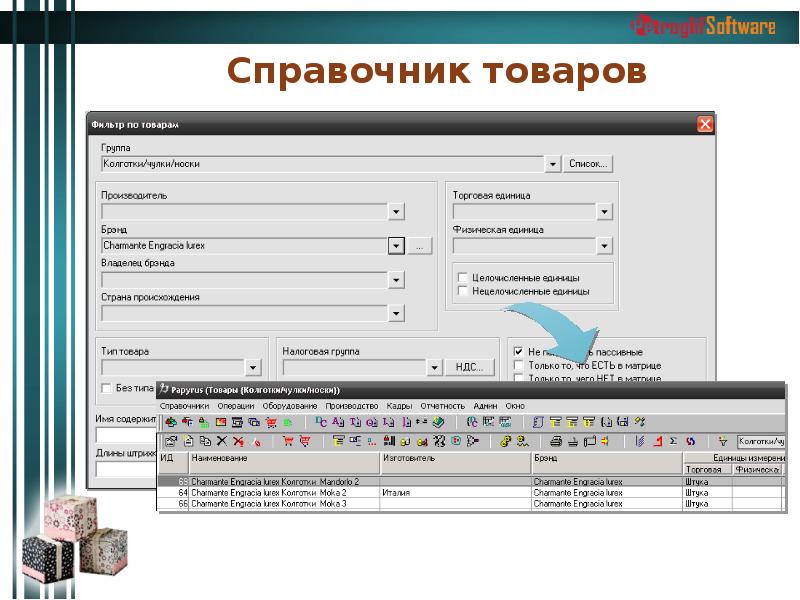Image resolution: width=800 pixels, height=600 pixels.
Task: Open the 'Производитель' dropdown
Action: pos(396,212)
